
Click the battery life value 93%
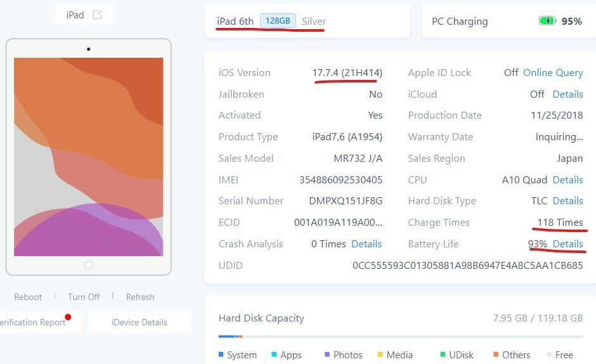point(538,244)
